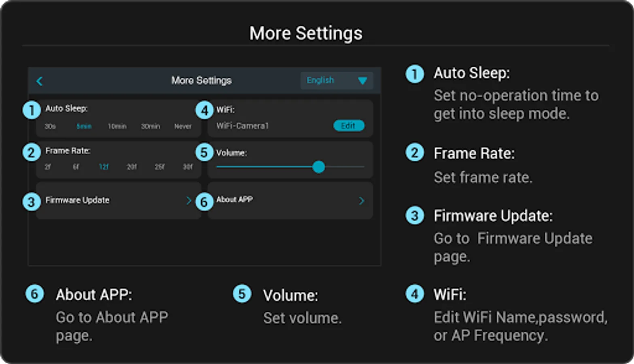Choose 10min for Auto Sleep
This screenshot has width=634, height=364.
(x=117, y=127)
